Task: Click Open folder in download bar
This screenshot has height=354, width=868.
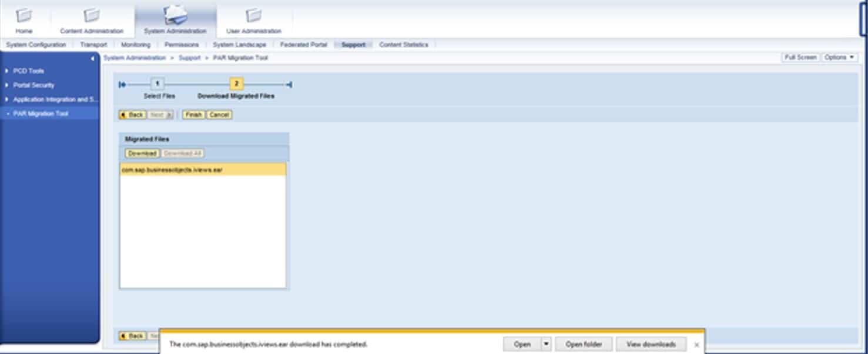Action: tap(584, 344)
